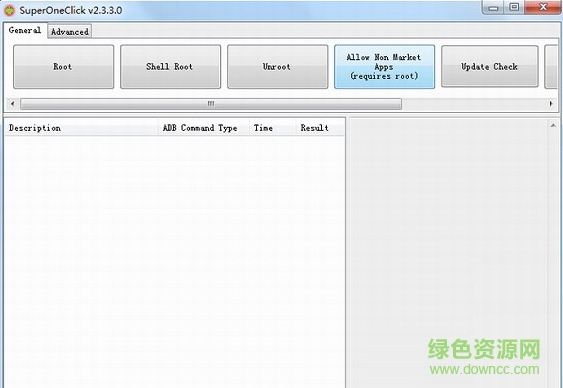Screen dimensions: 563x388
Task: Click the Result column header
Action: click(x=320, y=128)
